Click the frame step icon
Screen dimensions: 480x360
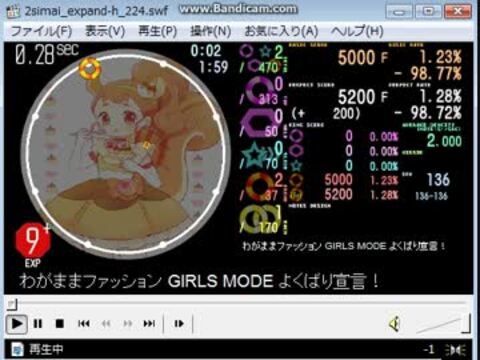tap(179, 323)
